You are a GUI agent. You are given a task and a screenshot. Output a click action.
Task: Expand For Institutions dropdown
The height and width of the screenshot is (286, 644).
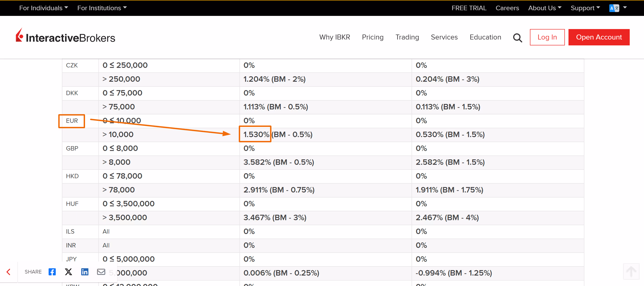(102, 8)
